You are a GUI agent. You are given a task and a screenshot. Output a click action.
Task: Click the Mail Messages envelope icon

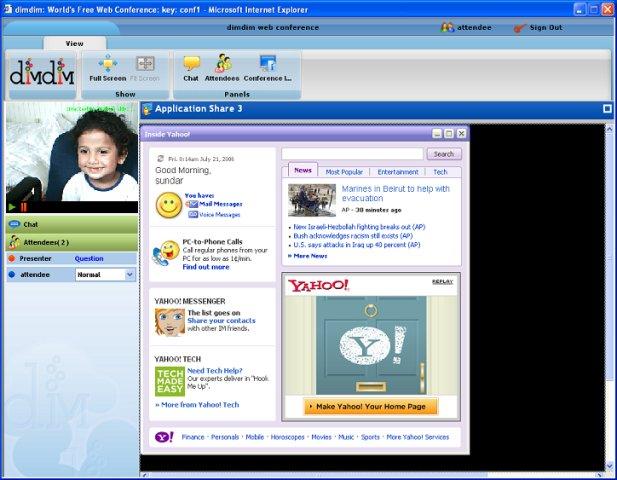click(x=192, y=204)
